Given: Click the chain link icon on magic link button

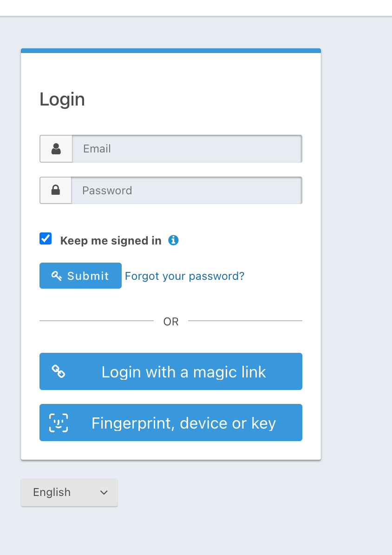Looking at the screenshot, I should coord(59,371).
